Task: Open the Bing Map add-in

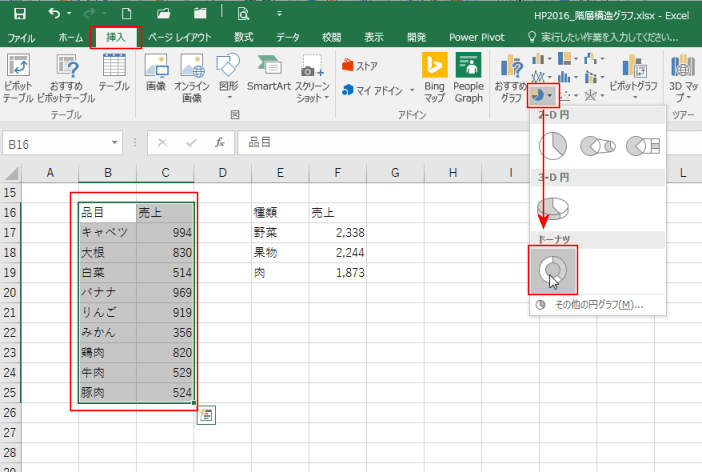Action: point(434,76)
